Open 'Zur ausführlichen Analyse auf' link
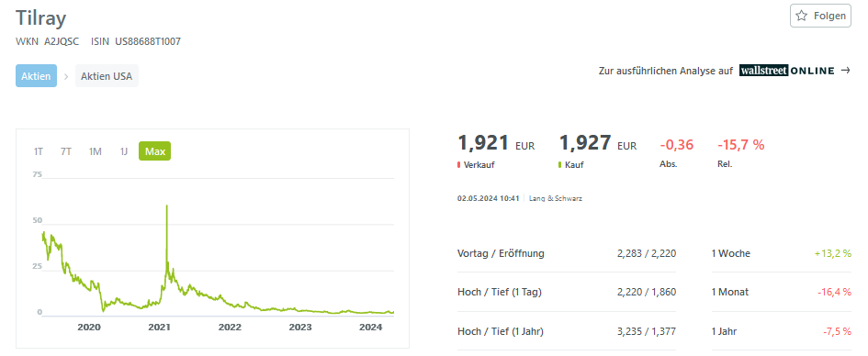 point(666,71)
